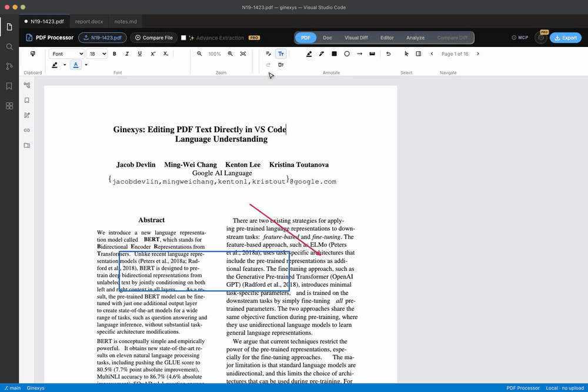The width and height of the screenshot is (588, 392).
Task: Switch to the Doc view tab
Action: pos(328,38)
